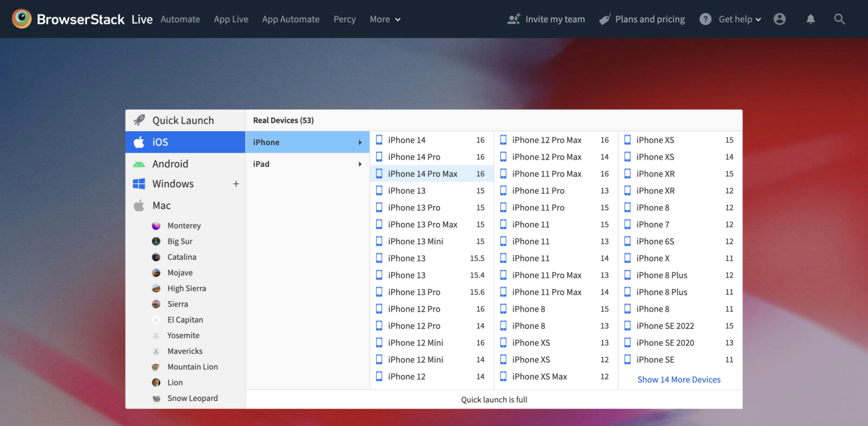868x426 pixels.
Task: Click the Android robot icon
Action: [x=139, y=163]
